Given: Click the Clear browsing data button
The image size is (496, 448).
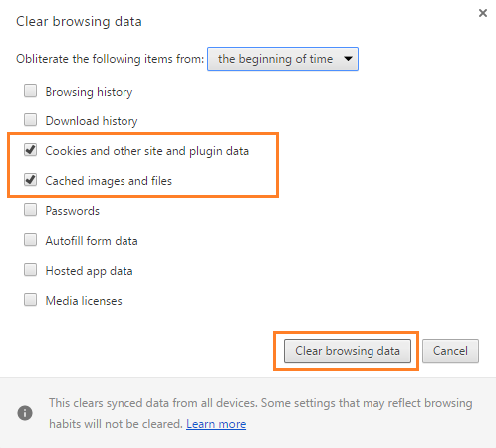Looking at the screenshot, I should (x=348, y=351).
